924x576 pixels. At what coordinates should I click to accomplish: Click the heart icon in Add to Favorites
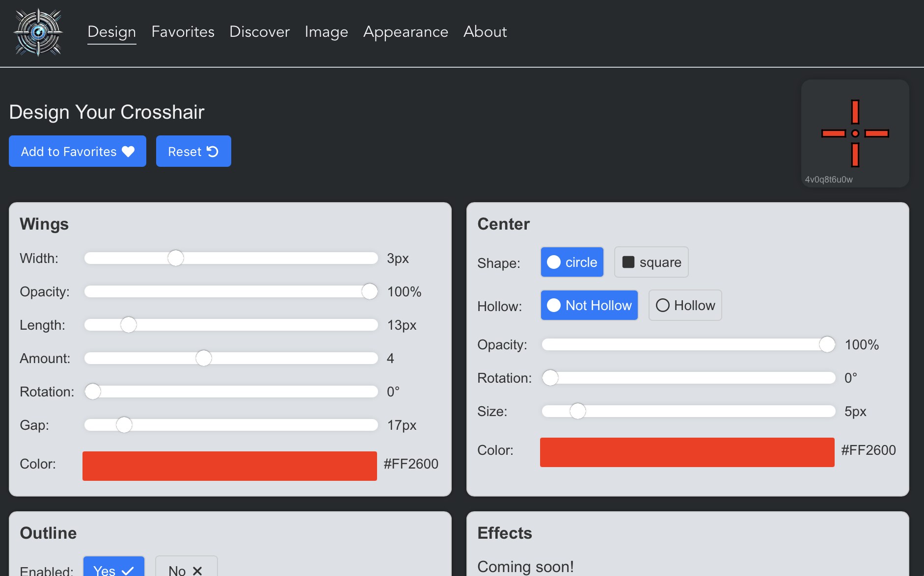[x=128, y=152]
